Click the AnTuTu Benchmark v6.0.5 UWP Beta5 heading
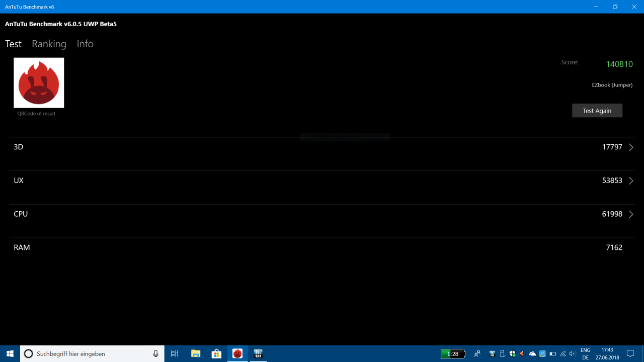Screen dimensions: 644x362 (61, 24)
